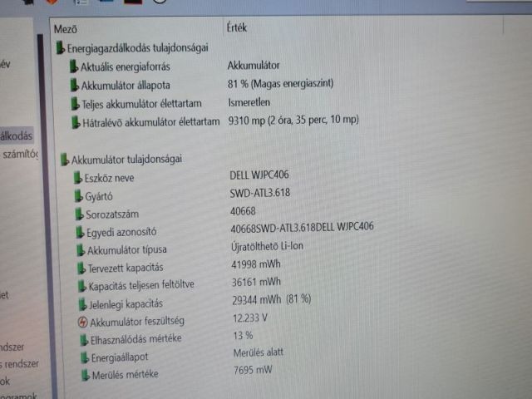This screenshot has height=399, width=532.
Task: Select the 'Eszköz neve' field label
Action: tap(109, 178)
